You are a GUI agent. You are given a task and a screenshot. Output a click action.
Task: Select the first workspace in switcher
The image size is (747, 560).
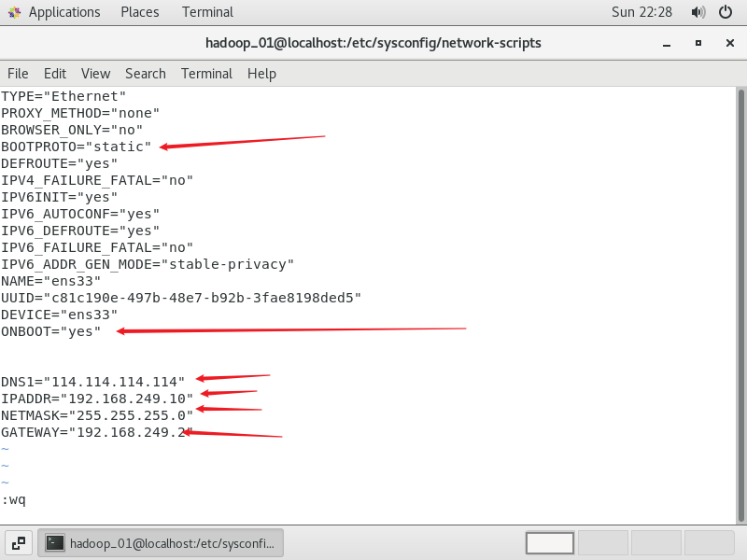(x=550, y=543)
